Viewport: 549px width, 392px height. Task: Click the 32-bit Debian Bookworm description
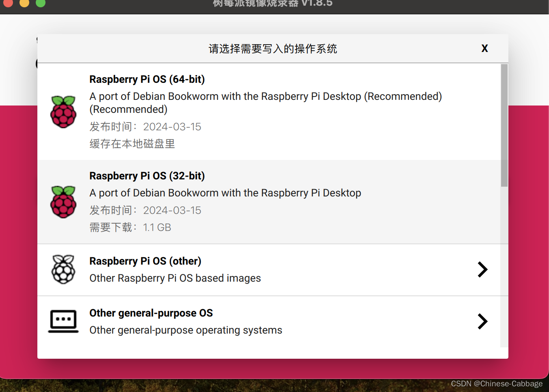[x=225, y=193]
